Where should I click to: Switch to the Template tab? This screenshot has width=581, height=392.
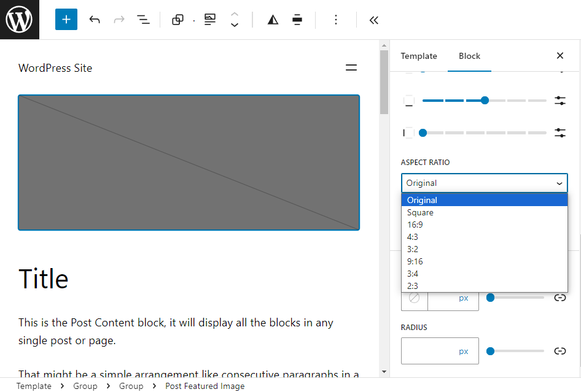(x=419, y=56)
